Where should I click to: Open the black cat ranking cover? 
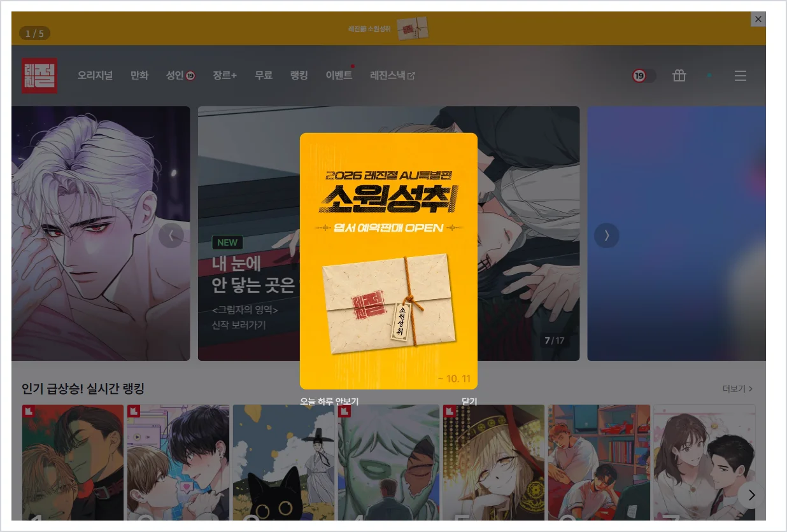[x=283, y=463]
